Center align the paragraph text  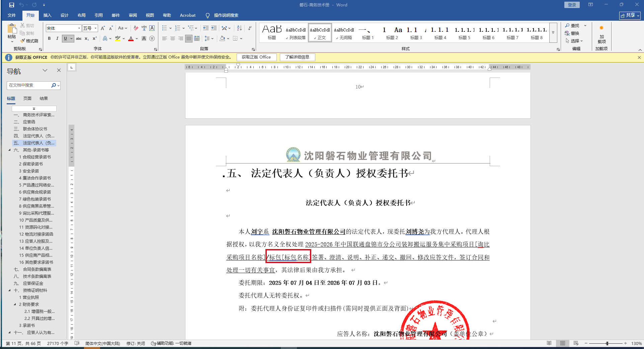click(x=173, y=38)
